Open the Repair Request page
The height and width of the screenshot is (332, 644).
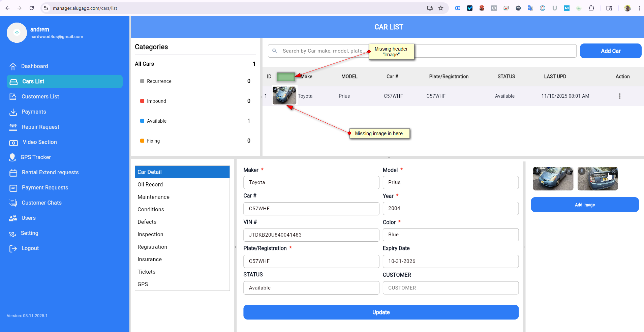40,127
